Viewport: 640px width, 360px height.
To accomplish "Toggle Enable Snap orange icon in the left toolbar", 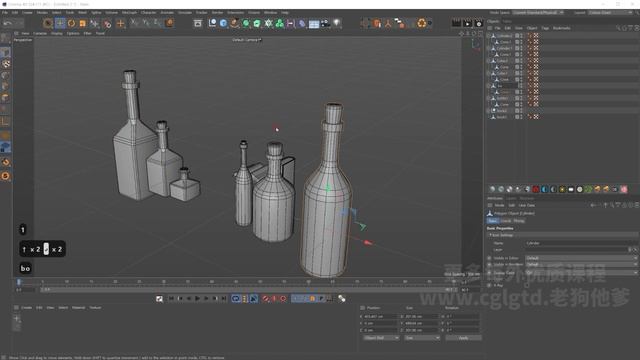I will [5, 162].
